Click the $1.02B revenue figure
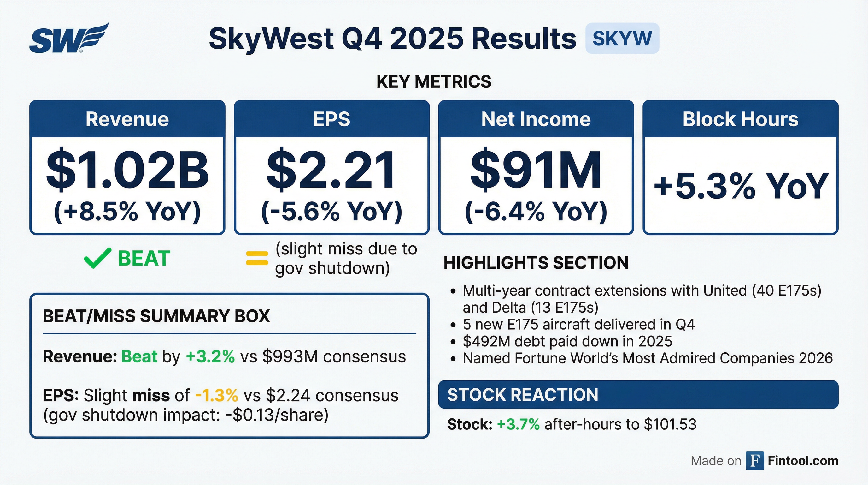The height and width of the screenshot is (485, 868). tap(127, 170)
